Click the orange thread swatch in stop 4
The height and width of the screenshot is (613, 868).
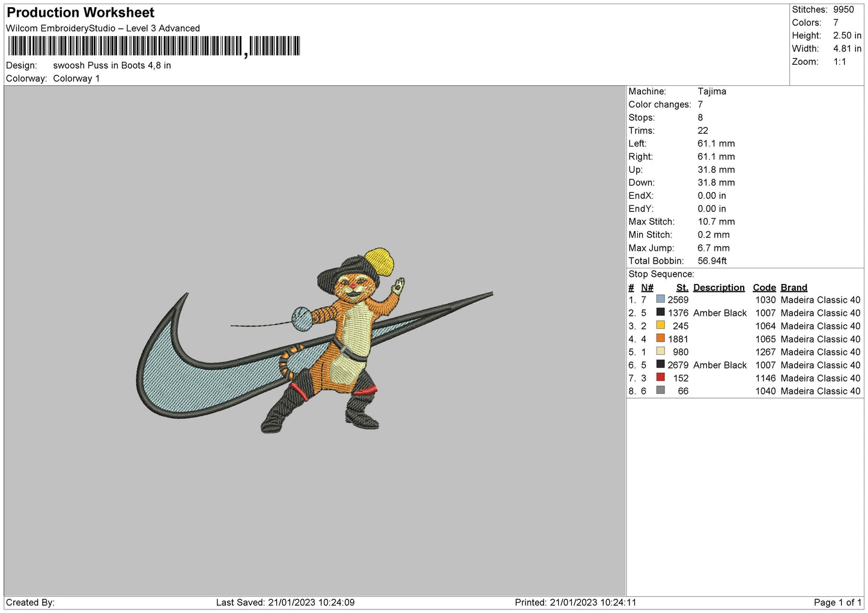point(660,339)
